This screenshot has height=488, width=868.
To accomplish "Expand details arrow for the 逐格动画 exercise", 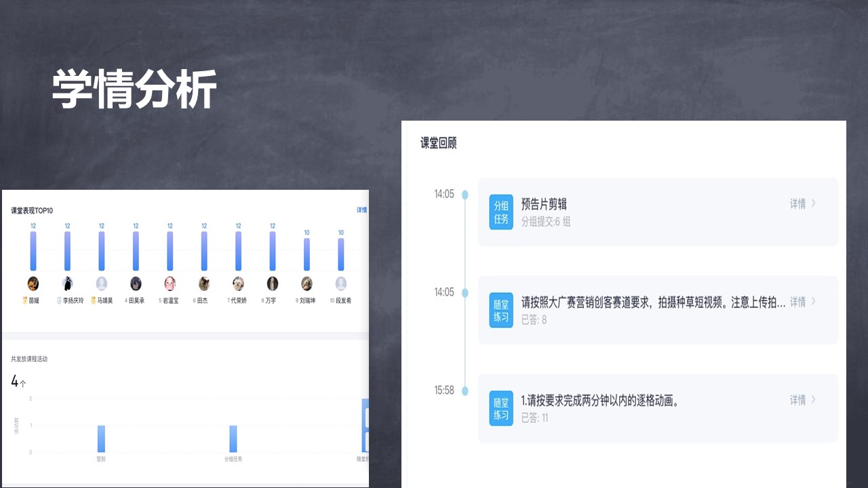I will point(813,400).
